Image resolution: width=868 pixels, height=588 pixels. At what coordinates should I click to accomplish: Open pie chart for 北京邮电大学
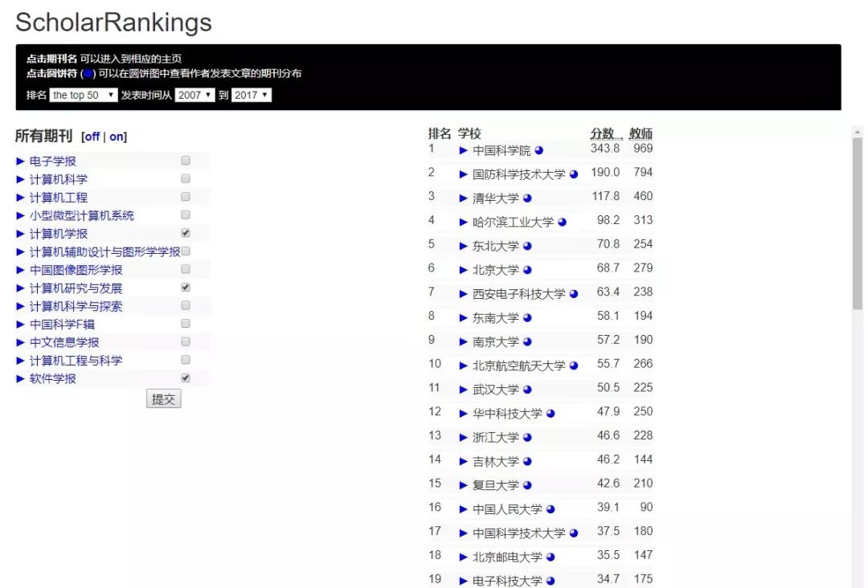click(x=551, y=557)
